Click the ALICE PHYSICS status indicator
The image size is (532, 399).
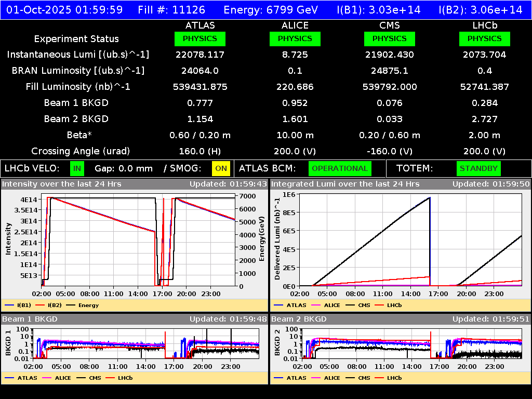(x=295, y=38)
